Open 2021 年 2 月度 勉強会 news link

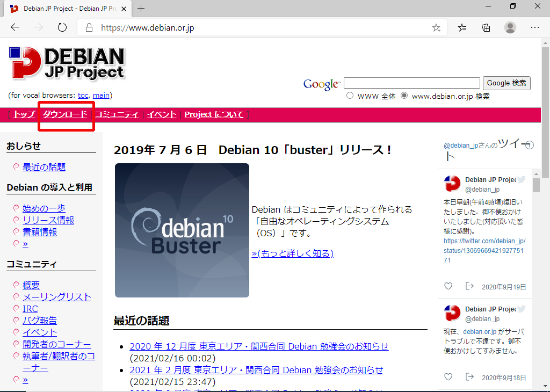point(256,371)
